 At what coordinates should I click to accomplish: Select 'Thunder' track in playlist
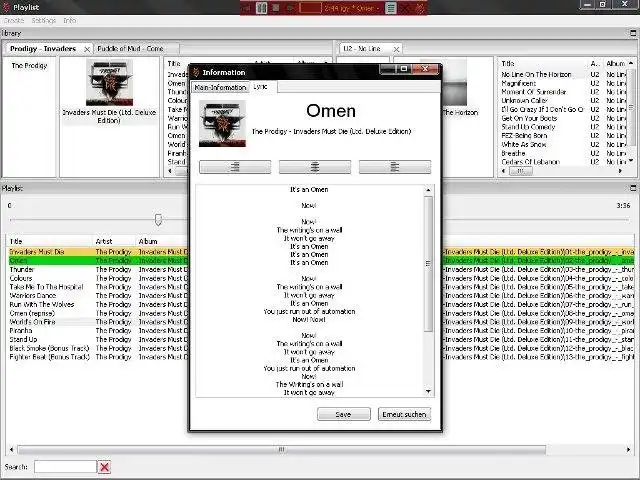point(22,269)
